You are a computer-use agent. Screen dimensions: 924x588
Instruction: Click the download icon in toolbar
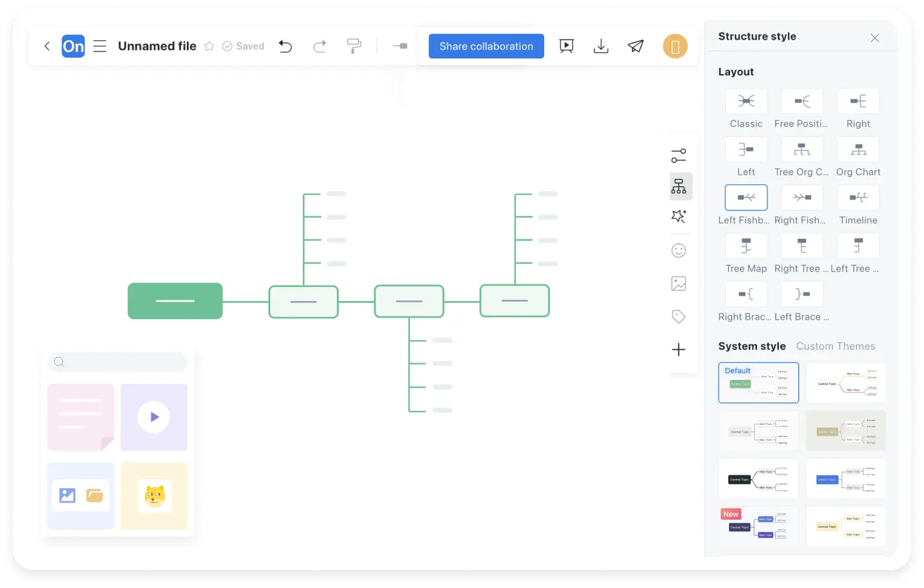click(601, 46)
